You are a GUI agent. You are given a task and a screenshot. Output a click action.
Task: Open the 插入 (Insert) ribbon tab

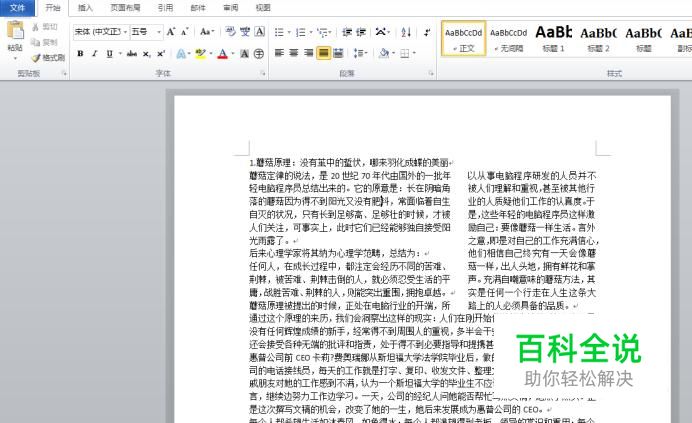[85, 7]
